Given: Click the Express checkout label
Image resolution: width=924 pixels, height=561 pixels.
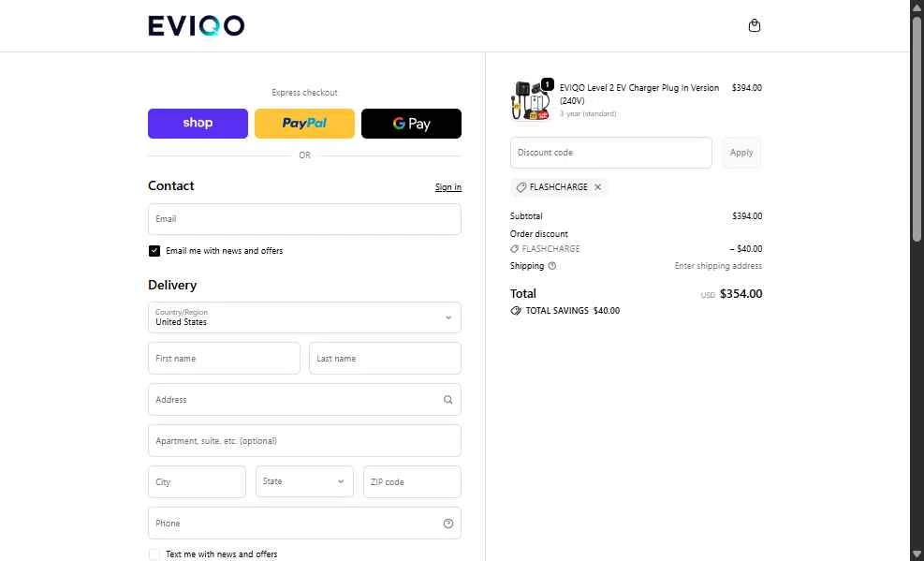Looking at the screenshot, I should tap(304, 93).
